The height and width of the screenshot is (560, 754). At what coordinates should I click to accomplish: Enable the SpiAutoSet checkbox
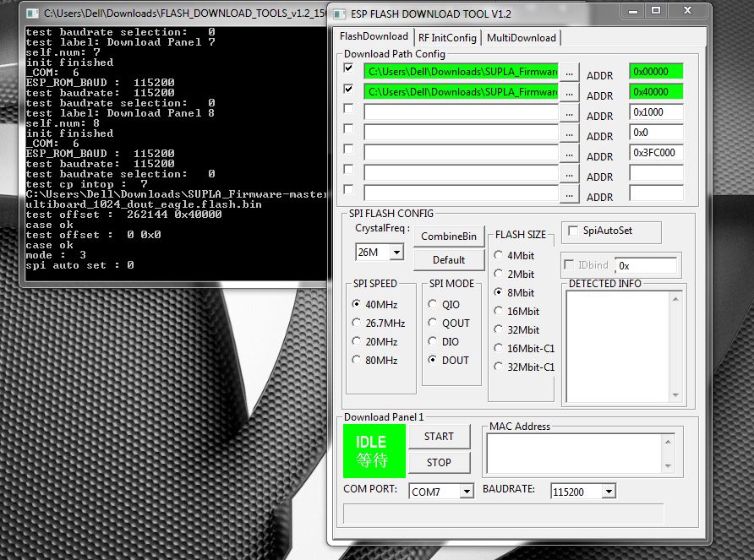573,231
